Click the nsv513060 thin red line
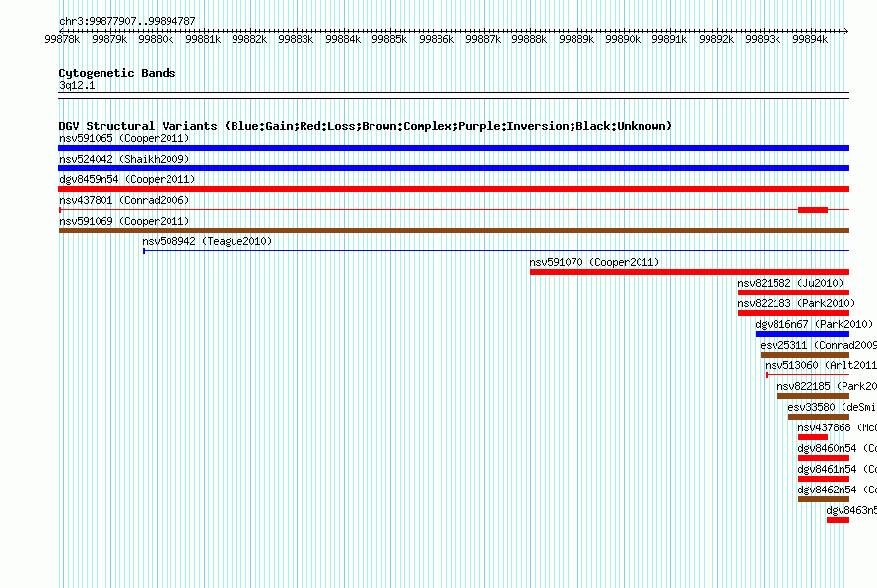The image size is (877, 588). point(808,375)
